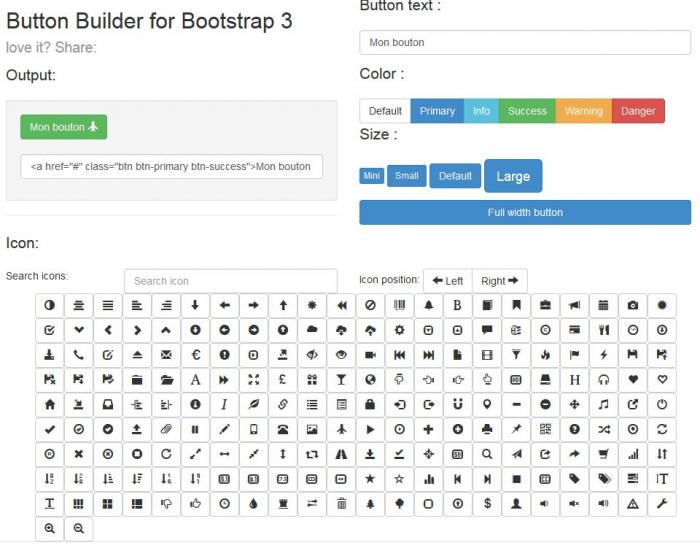700x559 pixels.
Task: Click the Full width button
Action: point(525,212)
